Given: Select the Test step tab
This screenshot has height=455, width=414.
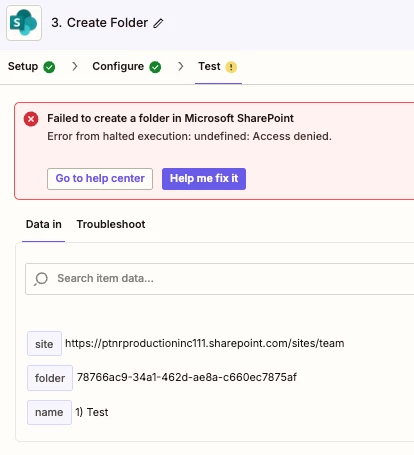Looking at the screenshot, I should (218, 67).
